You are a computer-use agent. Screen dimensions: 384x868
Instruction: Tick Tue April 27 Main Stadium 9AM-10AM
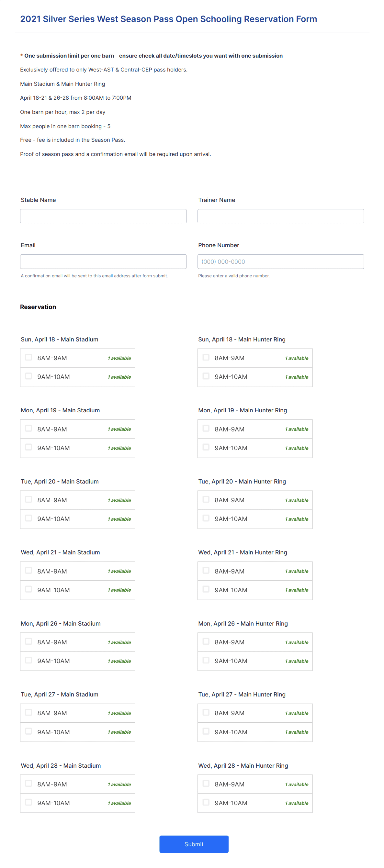(29, 731)
